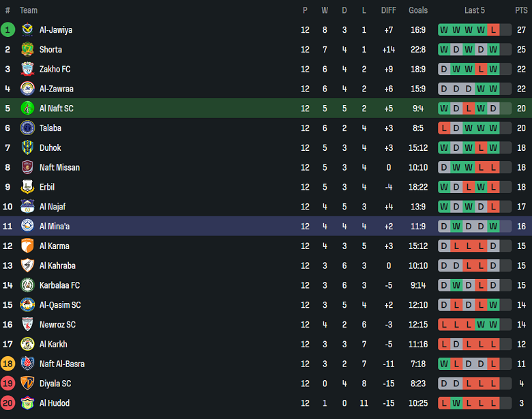Click the Newroz SC team crest

point(27,324)
